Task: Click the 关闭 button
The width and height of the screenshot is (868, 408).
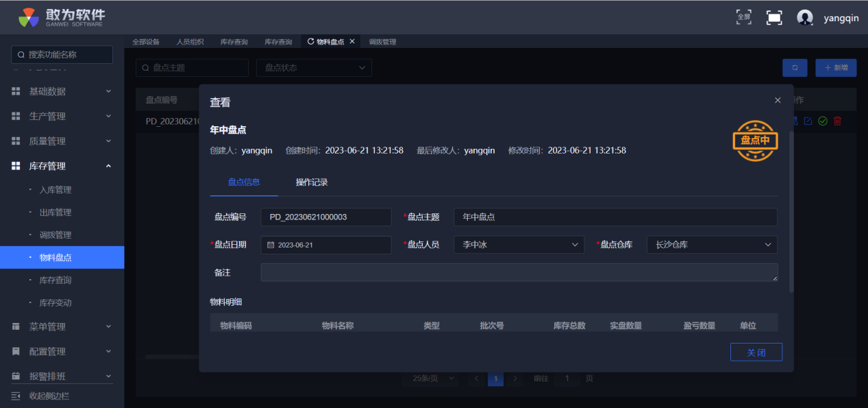Action: [756, 352]
